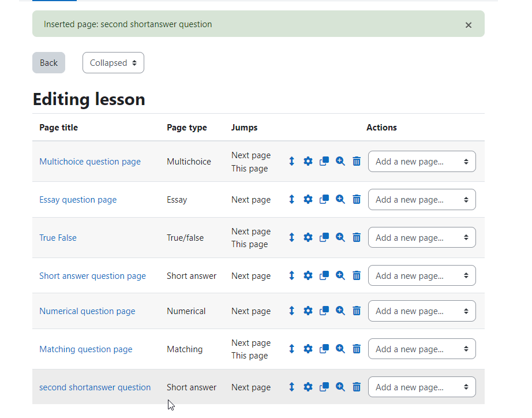Duplicate the Multichoice question page
Screen dimensions: 532x418
(324, 161)
